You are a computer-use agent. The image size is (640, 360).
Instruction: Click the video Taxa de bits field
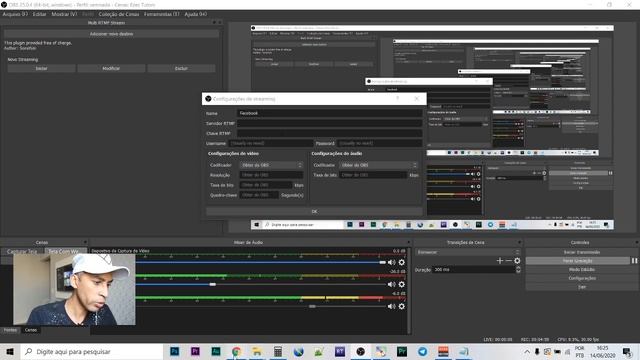(266, 185)
